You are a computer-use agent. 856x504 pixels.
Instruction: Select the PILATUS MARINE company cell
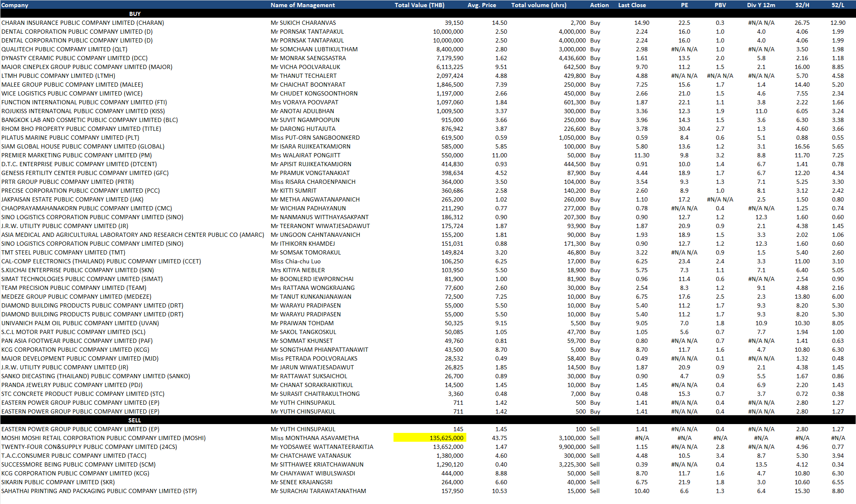point(70,138)
